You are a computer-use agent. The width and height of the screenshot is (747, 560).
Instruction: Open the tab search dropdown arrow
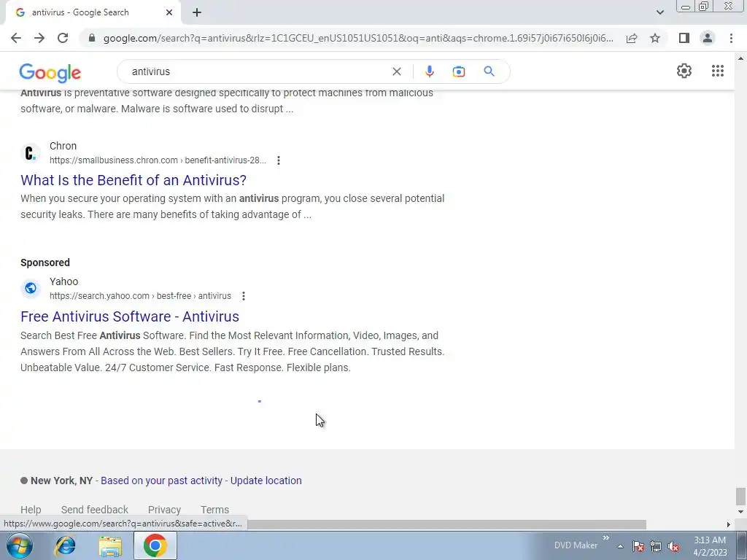(659, 12)
